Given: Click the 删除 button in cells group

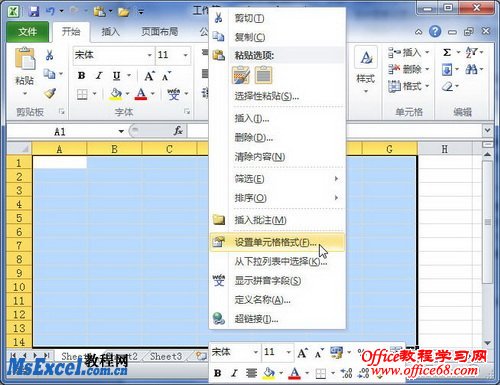Looking at the screenshot, I should 408,69.
